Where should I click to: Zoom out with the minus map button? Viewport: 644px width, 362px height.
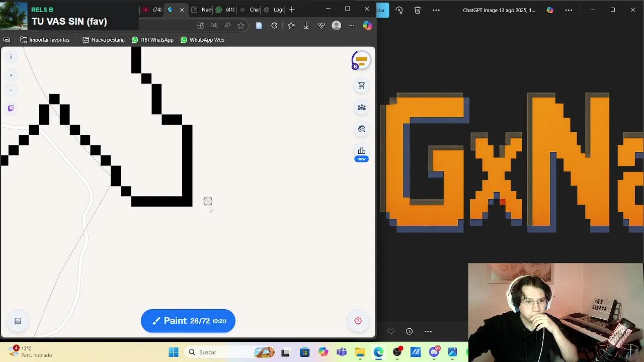tap(11, 90)
